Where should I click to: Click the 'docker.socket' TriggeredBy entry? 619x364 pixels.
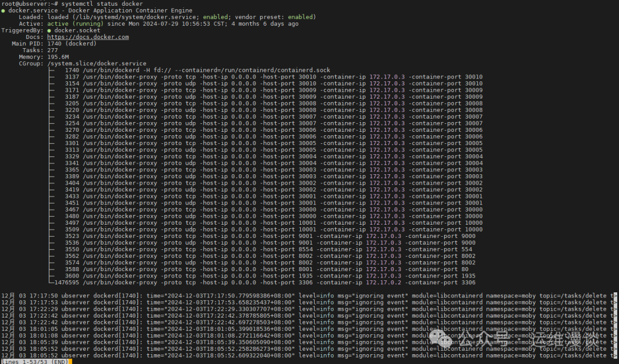pyautogui.click(x=77, y=30)
